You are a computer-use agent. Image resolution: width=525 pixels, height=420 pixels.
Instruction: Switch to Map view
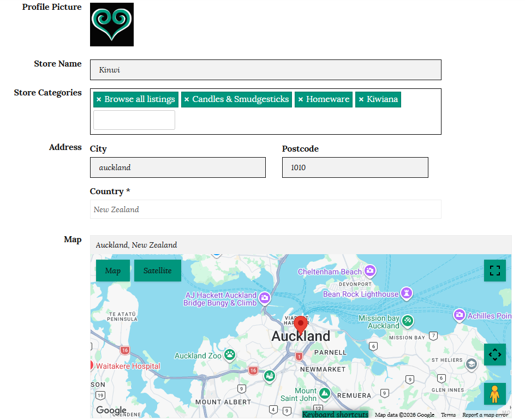pyautogui.click(x=113, y=271)
